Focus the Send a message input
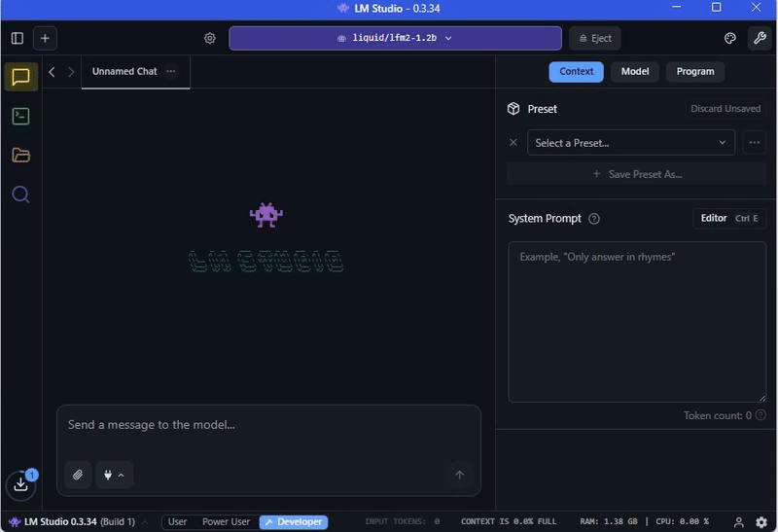This screenshot has width=778, height=532. (268, 425)
